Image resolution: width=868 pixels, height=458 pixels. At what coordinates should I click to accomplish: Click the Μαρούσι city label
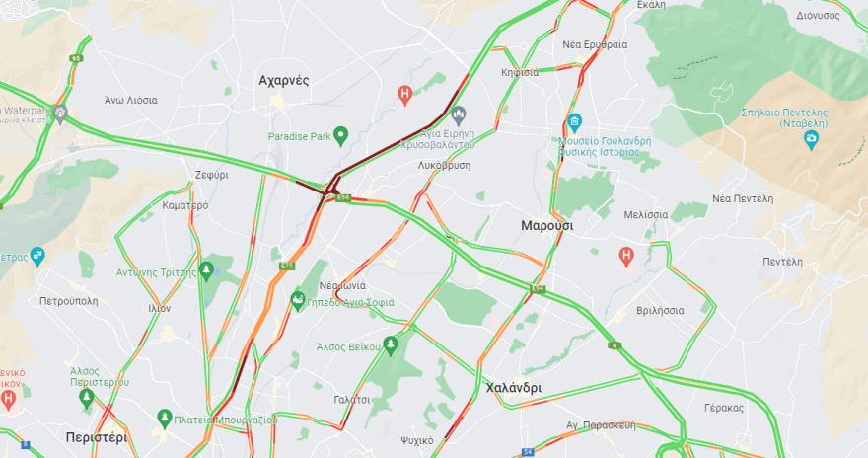(546, 225)
